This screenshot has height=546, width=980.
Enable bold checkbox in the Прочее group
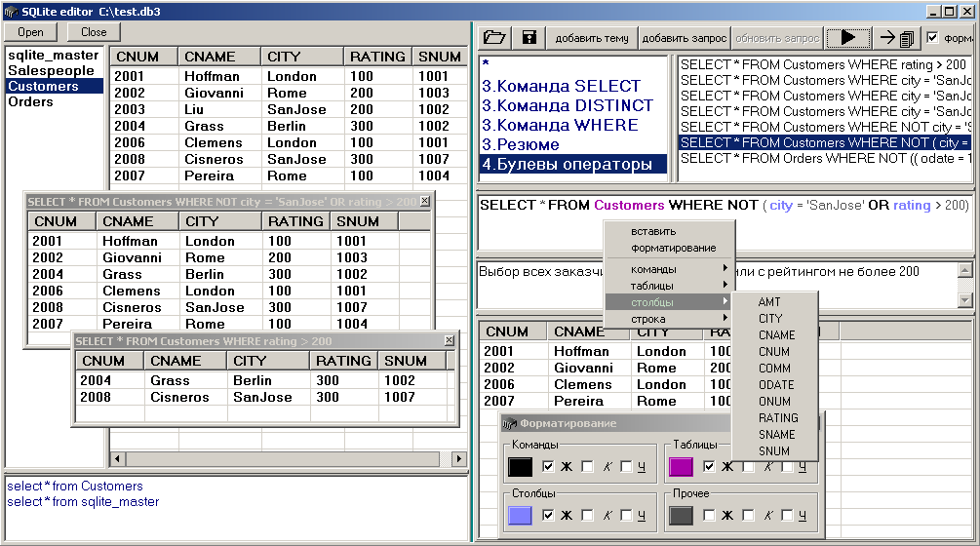coord(709,515)
